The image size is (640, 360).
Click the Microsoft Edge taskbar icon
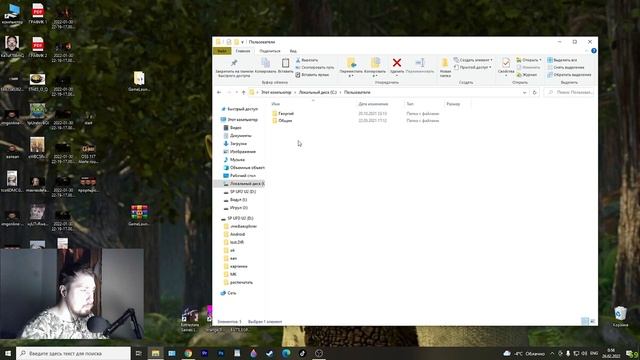pos(286,353)
